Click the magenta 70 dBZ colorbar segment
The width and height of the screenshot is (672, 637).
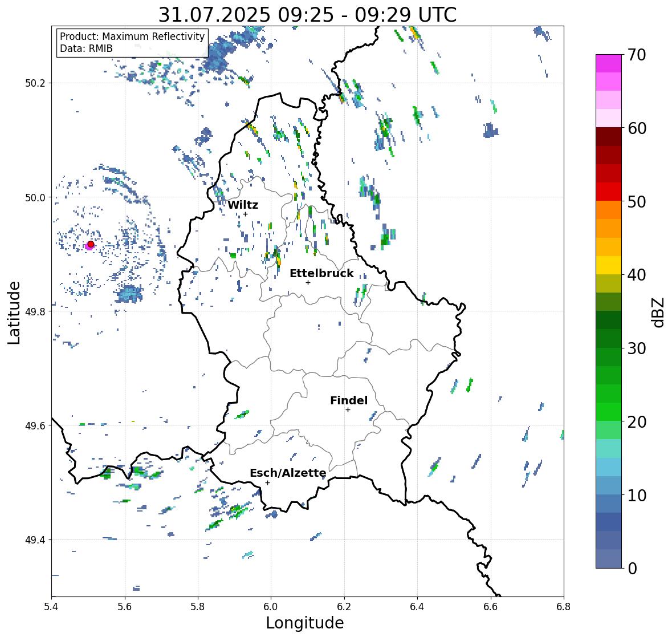click(x=609, y=63)
